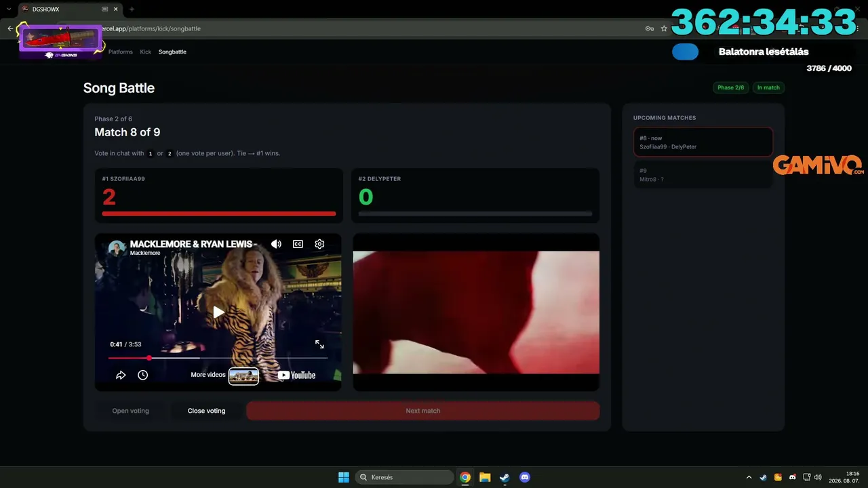868x488 pixels.
Task: Expand the browser tab search dropdown
Action: pyautogui.click(x=8, y=9)
